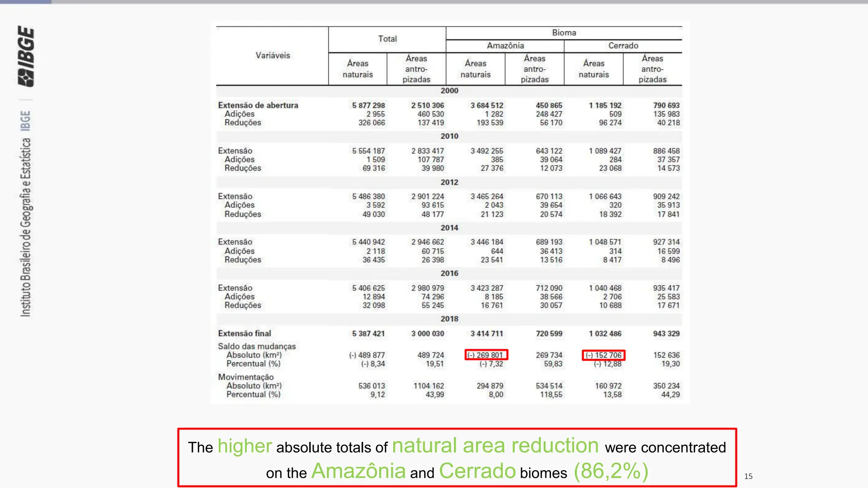
Task: Click the slide progress bar at top
Action: 434,2
